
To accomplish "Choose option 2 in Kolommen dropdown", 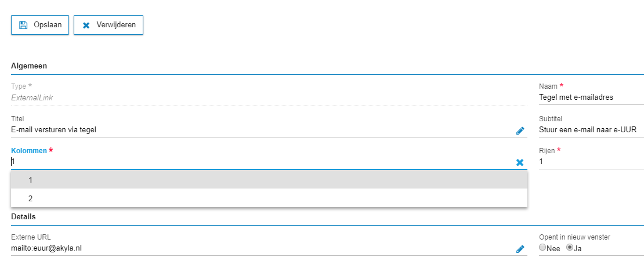I will (269, 198).
